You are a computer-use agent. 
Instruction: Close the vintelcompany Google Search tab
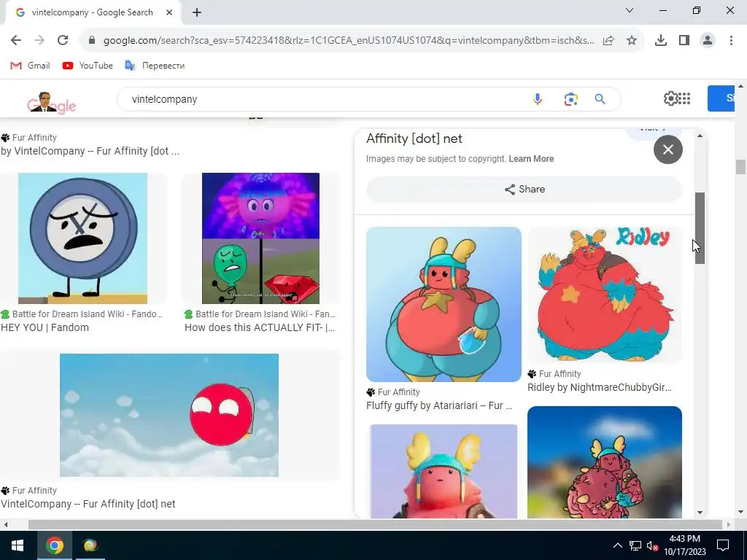[x=169, y=12]
